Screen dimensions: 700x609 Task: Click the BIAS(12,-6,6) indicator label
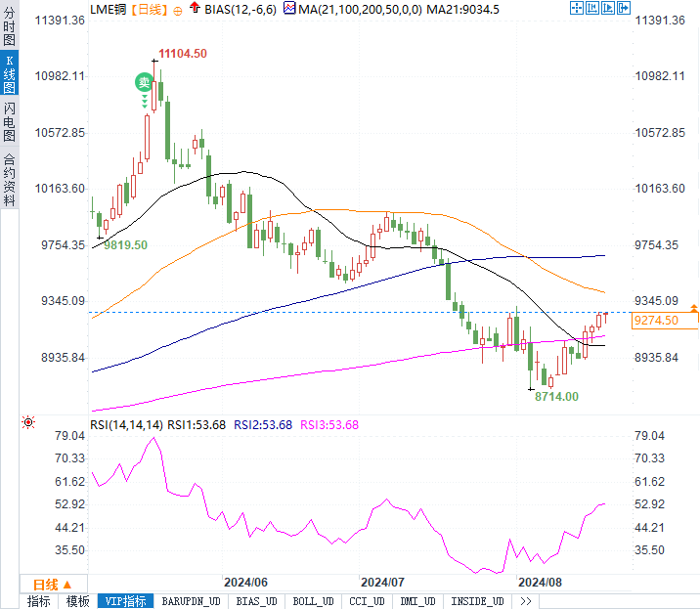[x=241, y=10]
